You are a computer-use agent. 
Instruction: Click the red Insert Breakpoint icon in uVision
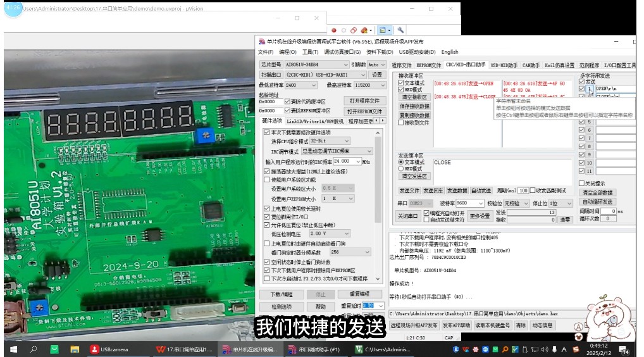pyautogui.click(x=334, y=30)
